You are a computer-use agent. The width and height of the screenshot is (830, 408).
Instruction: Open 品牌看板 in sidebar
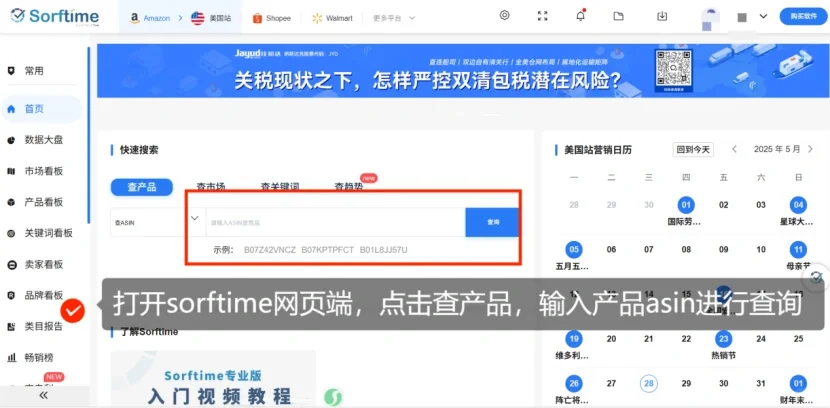(x=43, y=295)
